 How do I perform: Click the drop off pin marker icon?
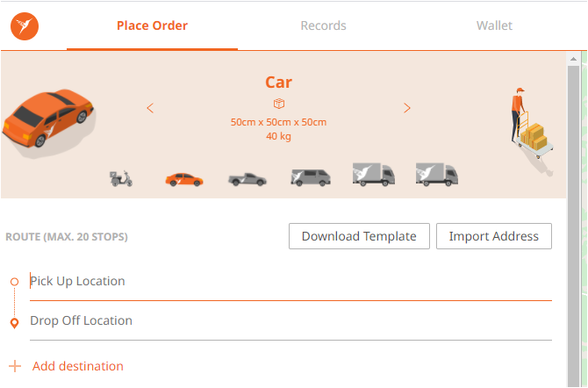point(14,323)
